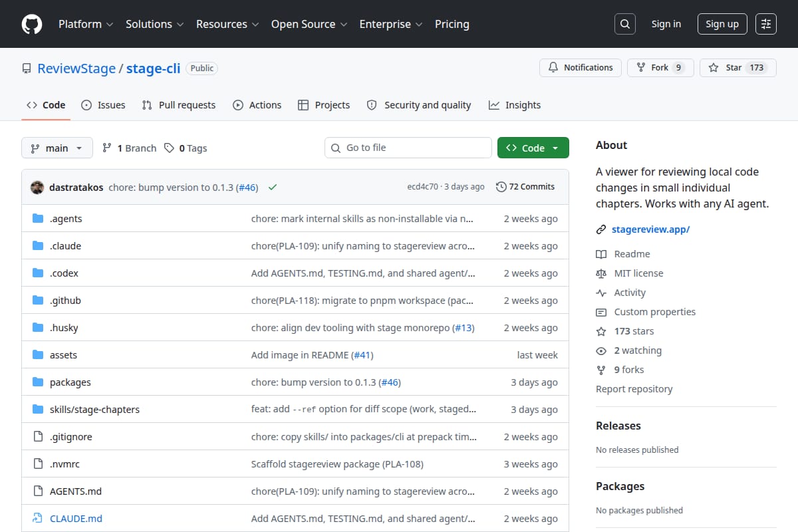
Task: View the 2 watching link
Action: click(638, 350)
